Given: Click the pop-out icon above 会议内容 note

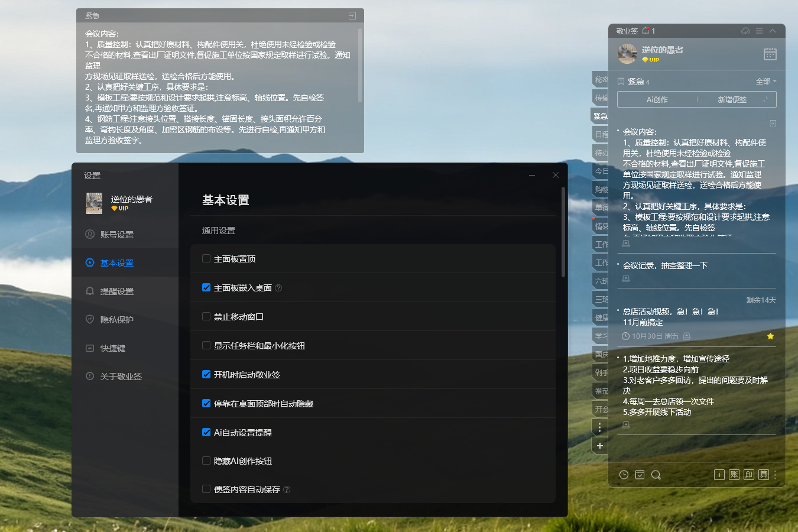Looking at the screenshot, I should 773,124.
